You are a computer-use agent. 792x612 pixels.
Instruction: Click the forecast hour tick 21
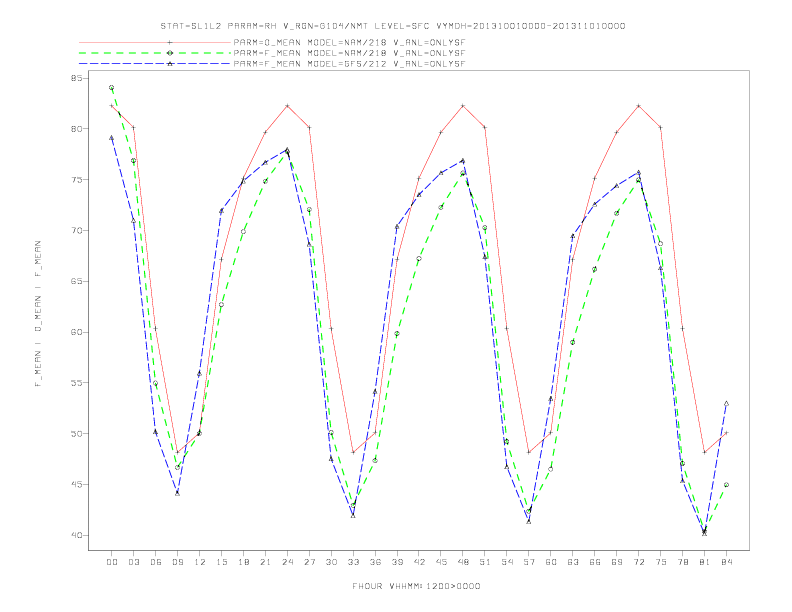[x=265, y=562]
